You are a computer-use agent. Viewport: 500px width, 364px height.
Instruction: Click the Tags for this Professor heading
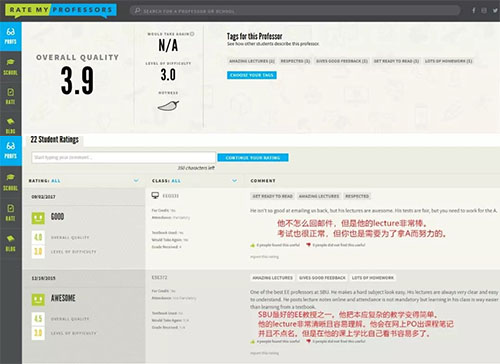click(255, 36)
